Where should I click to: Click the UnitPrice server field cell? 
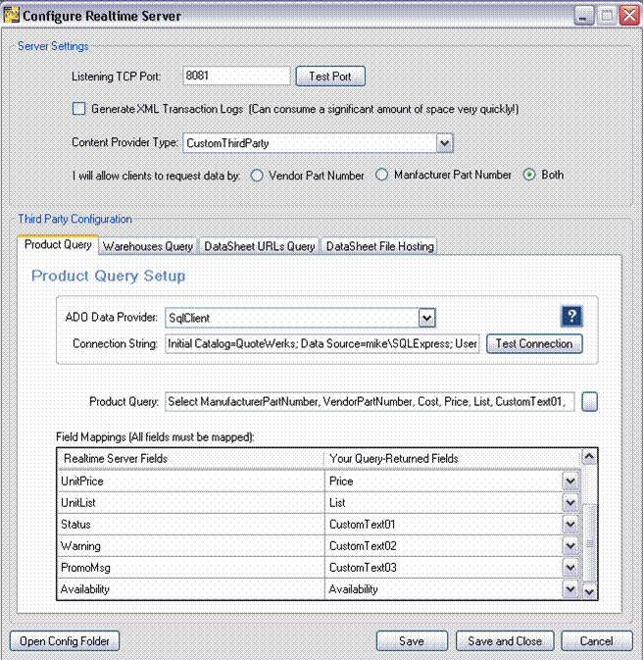point(191,481)
